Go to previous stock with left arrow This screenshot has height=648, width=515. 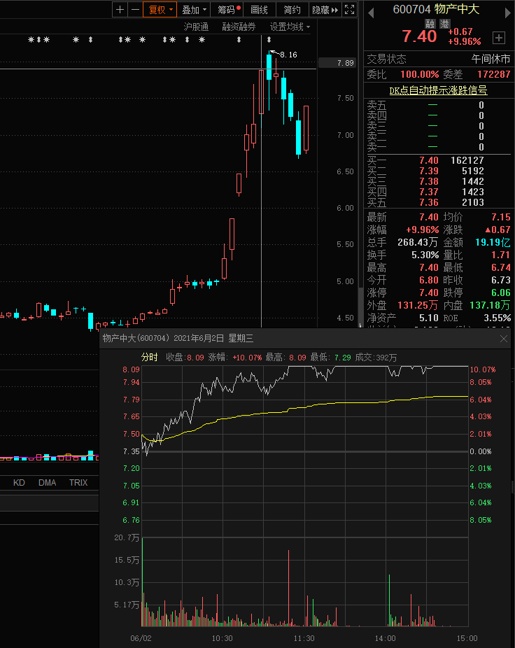[371, 13]
